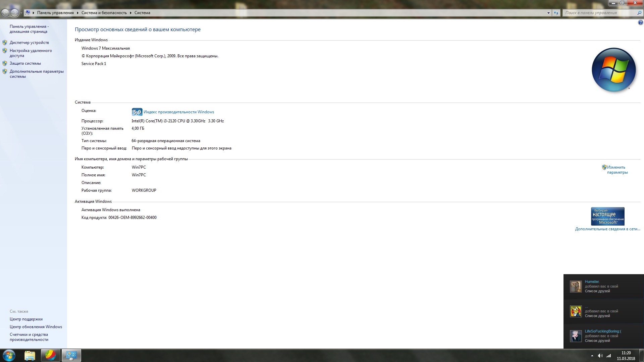Click Активация Windows выполнена text

click(x=111, y=210)
